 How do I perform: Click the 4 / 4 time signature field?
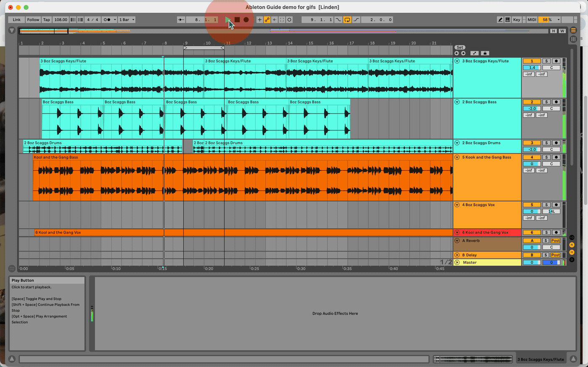[x=92, y=20]
